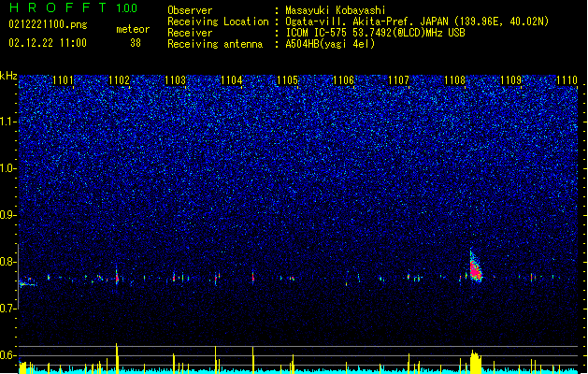This screenshot has height=374, width=588.
Task: Click the 1107 time marker
Action: (x=398, y=80)
